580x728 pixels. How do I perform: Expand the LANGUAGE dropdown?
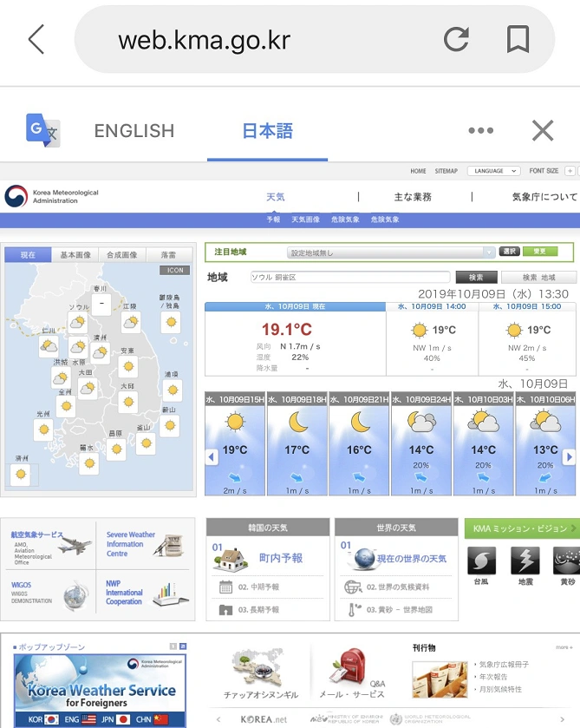(x=493, y=171)
